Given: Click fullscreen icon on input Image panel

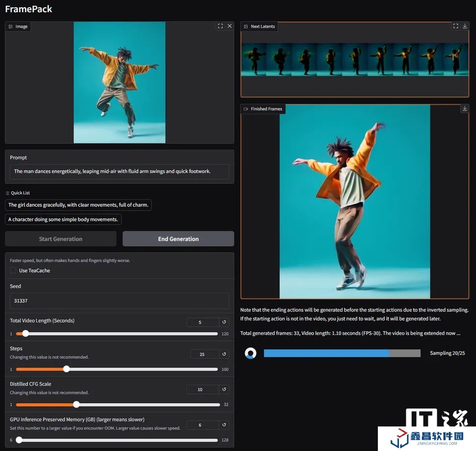Looking at the screenshot, I should [220, 27].
